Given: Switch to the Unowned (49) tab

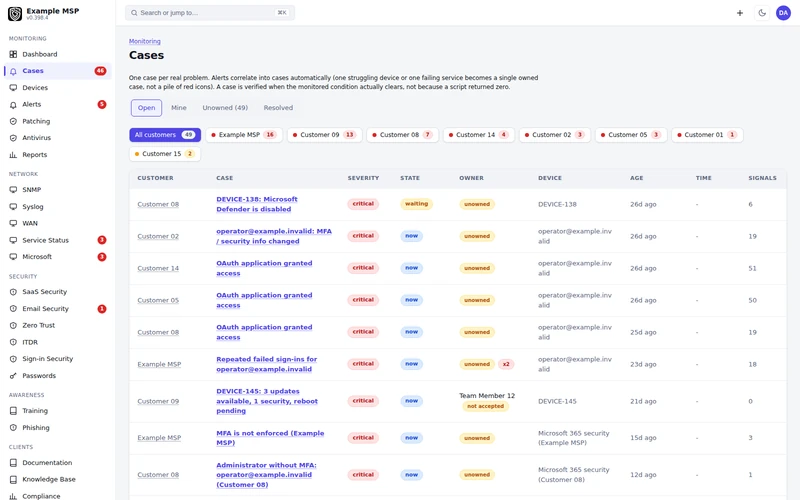Looking at the screenshot, I should pos(225,108).
